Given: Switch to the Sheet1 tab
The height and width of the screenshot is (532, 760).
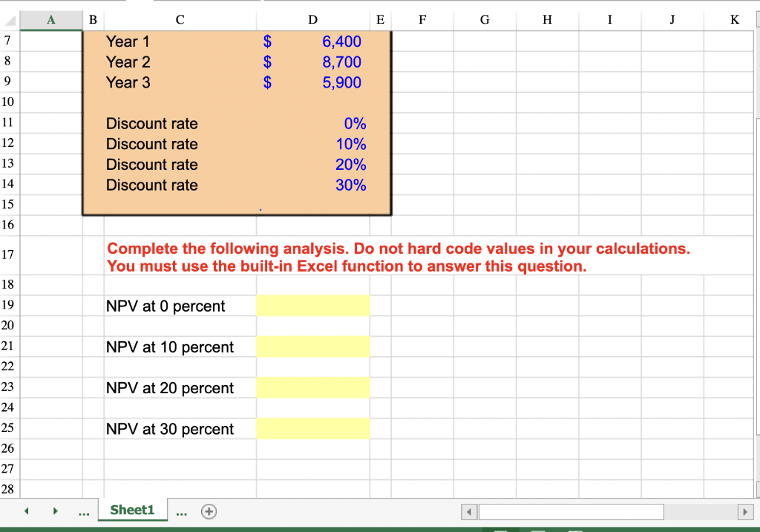Looking at the screenshot, I should (132, 510).
